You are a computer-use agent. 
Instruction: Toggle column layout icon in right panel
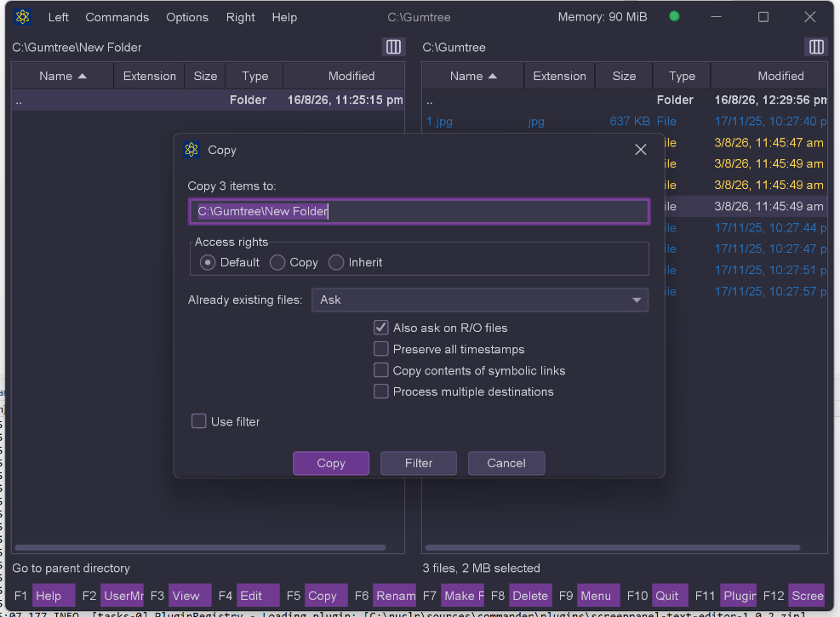tap(816, 47)
